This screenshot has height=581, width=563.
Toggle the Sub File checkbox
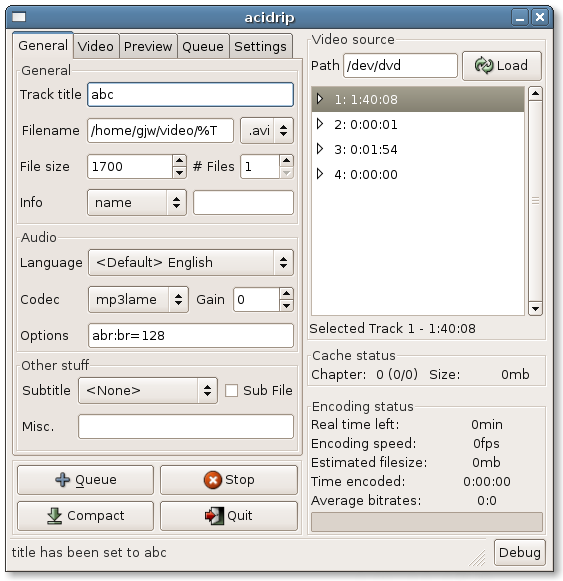click(231, 391)
